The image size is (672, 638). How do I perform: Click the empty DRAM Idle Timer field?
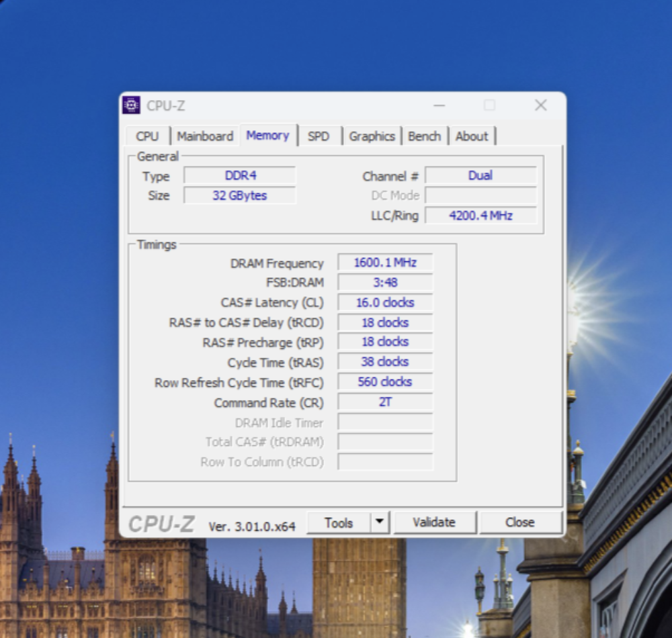[x=385, y=422]
